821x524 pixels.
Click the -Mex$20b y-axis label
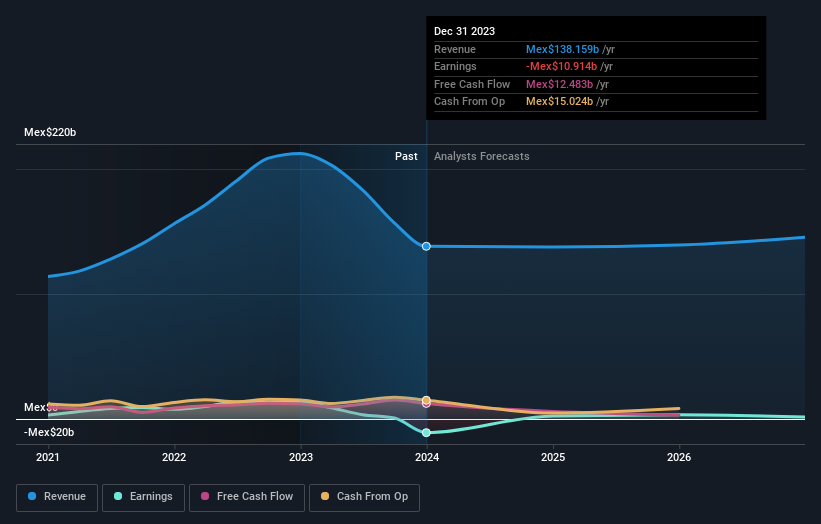[x=49, y=432]
